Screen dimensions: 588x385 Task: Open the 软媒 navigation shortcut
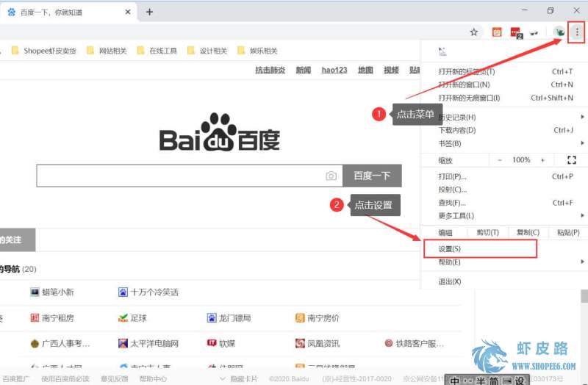pos(221,343)
